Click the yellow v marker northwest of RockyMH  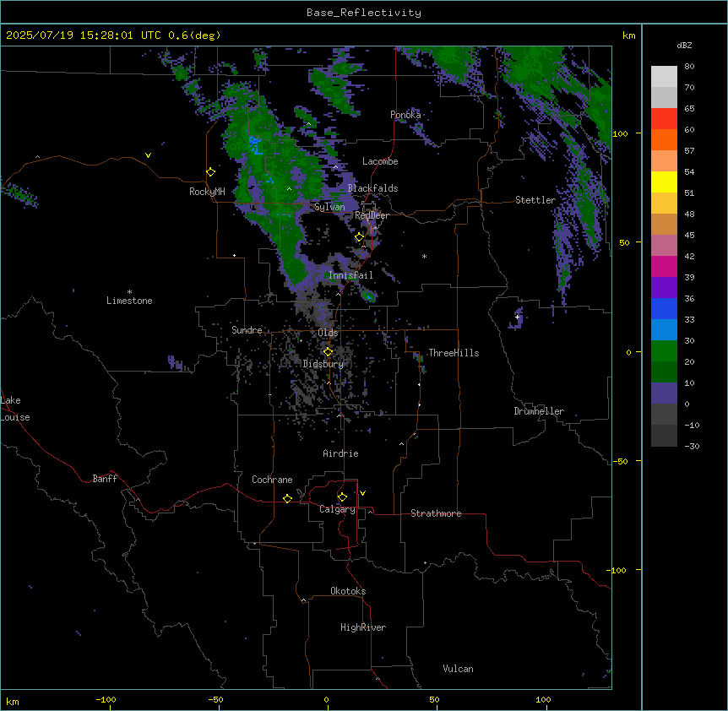148,155
